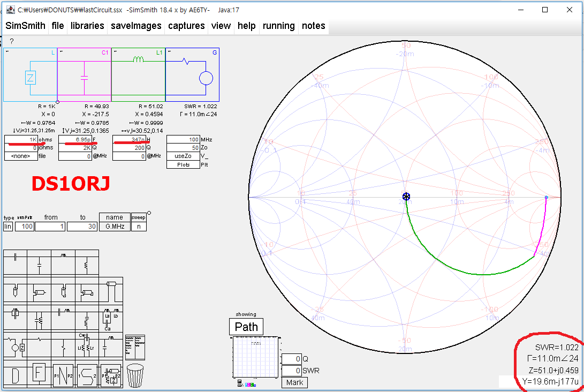Open the file menu
584x392 pixels.
tap(58, 26)
